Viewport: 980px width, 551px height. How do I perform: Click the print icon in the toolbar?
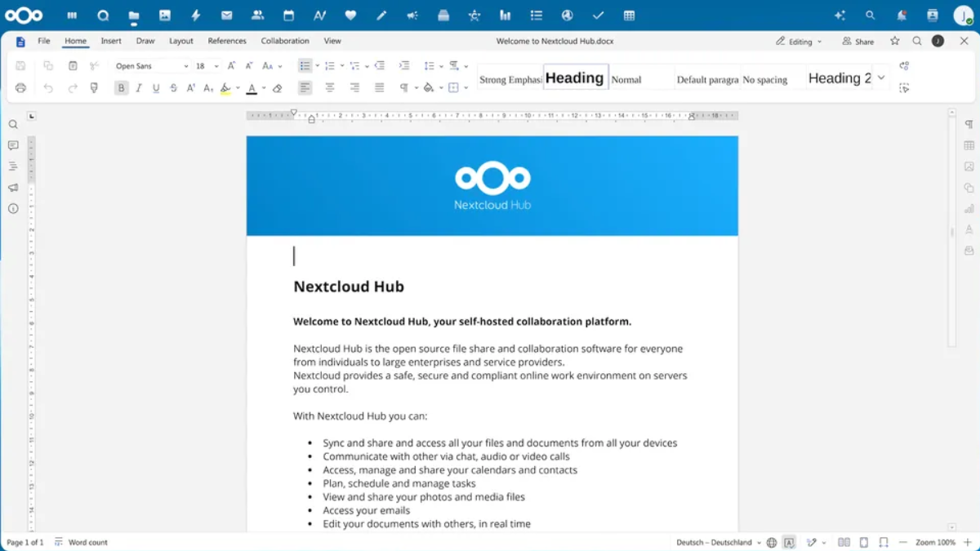pyautogui.click(x=20, y=88)
